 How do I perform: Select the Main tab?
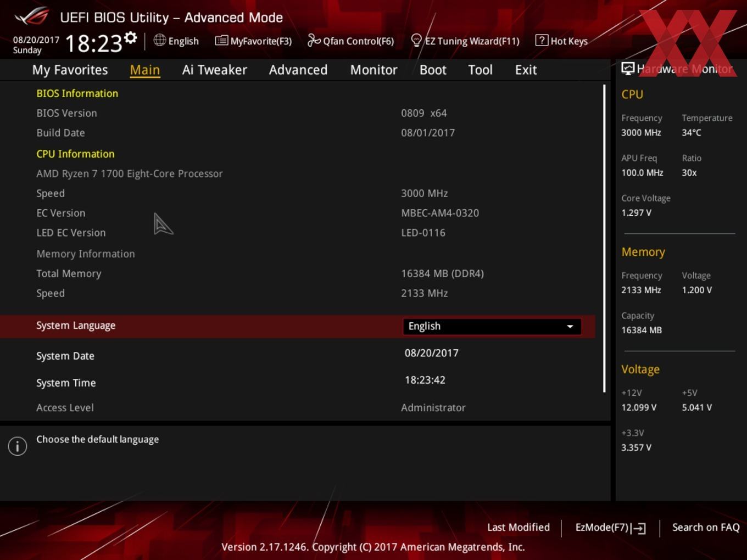tap(145, 70)
